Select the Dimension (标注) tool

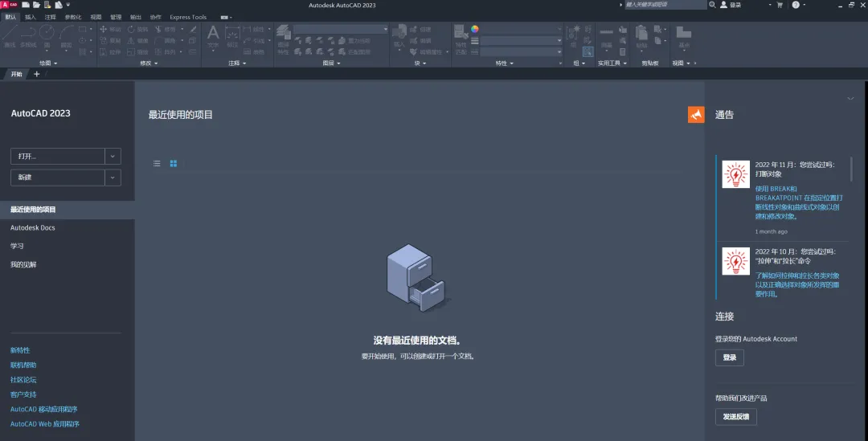232,36
